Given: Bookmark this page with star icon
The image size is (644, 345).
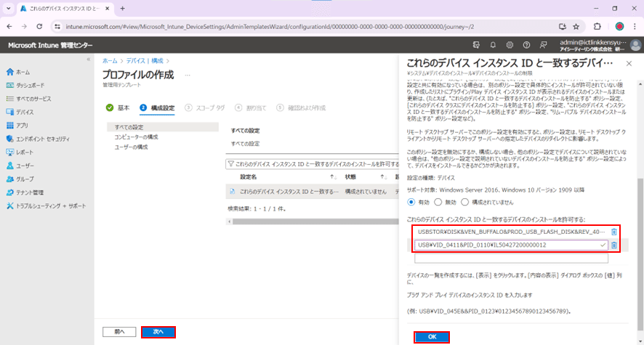Looking at the screenshot, I should point(576,27).
